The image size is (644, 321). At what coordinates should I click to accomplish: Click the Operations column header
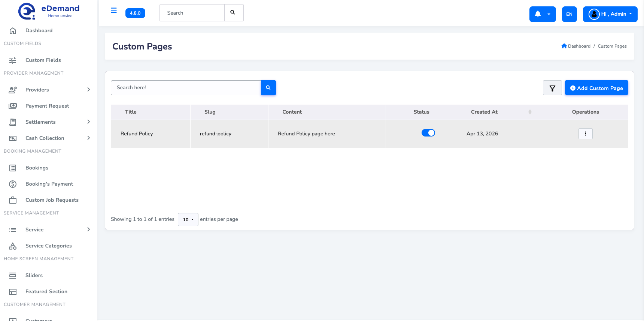(585, 112)
